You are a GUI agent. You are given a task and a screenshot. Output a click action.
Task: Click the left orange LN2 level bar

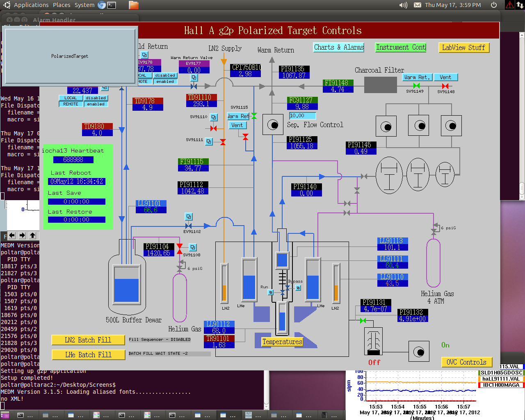tap(224, 283)
